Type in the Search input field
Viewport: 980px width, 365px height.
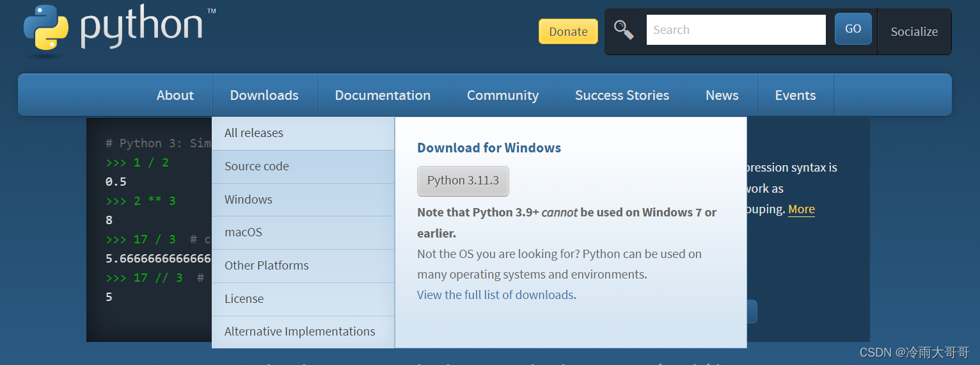[x=736, y=29]
